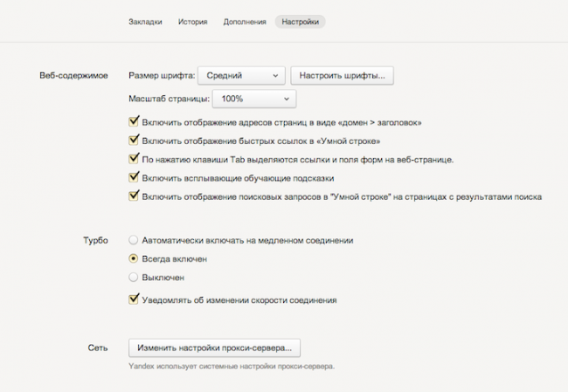Click the Турбо section label
568x392 pixels.
94,240
